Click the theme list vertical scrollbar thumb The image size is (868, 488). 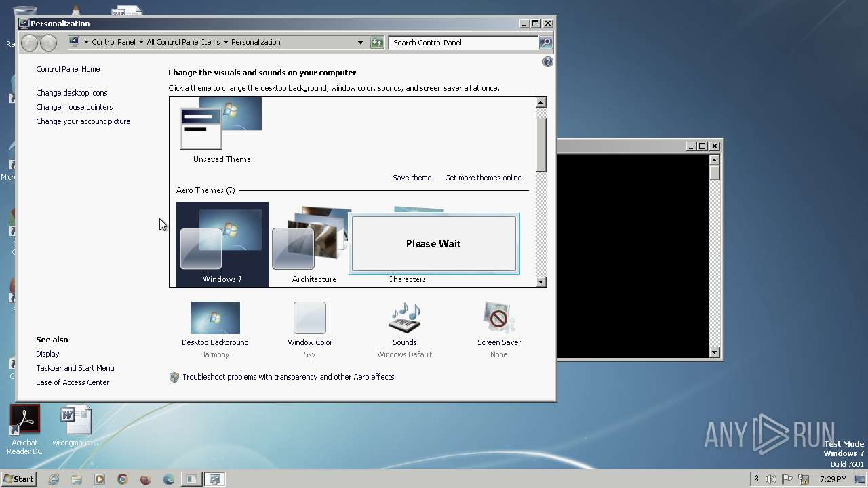(x=540, y=144)
